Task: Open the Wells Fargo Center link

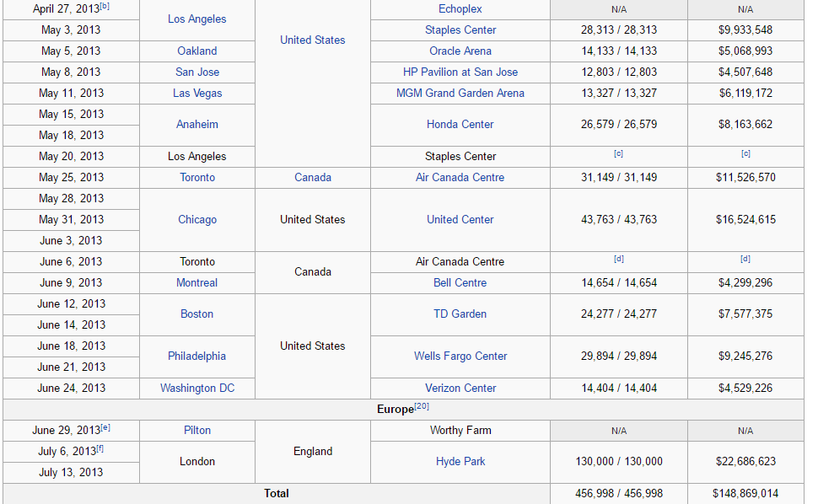Action: tap(460, 356)
